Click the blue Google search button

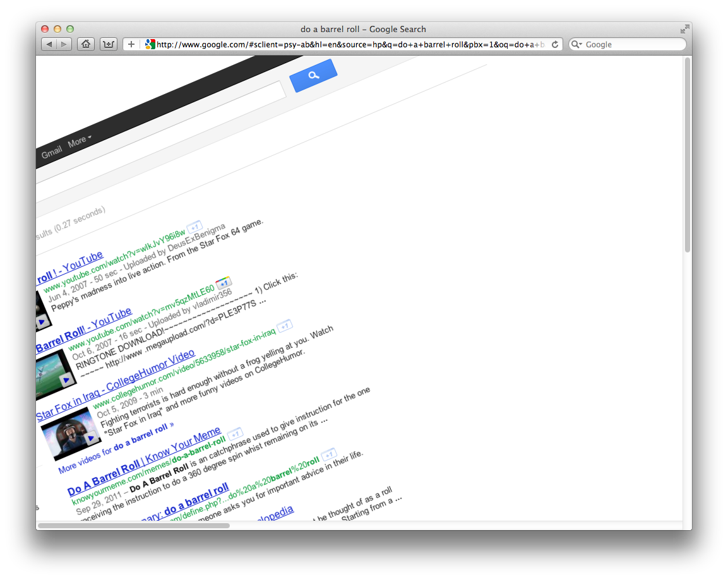(x=313, y=75)
